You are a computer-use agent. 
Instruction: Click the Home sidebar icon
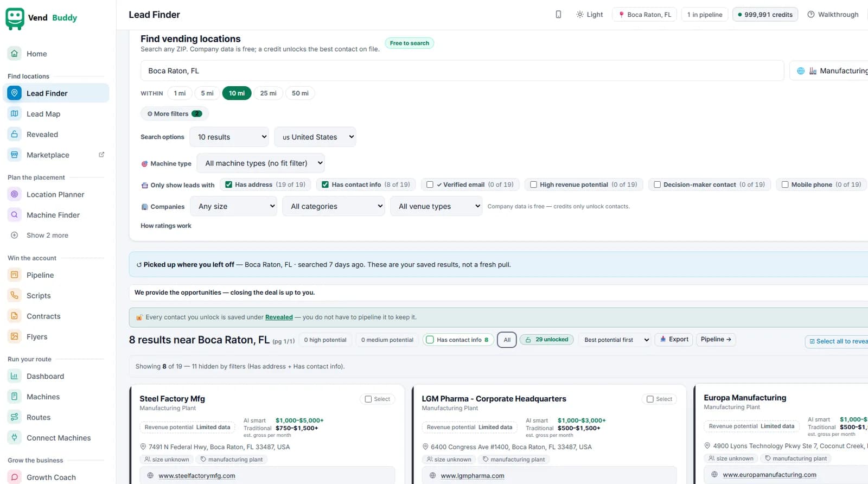(15, 53)
